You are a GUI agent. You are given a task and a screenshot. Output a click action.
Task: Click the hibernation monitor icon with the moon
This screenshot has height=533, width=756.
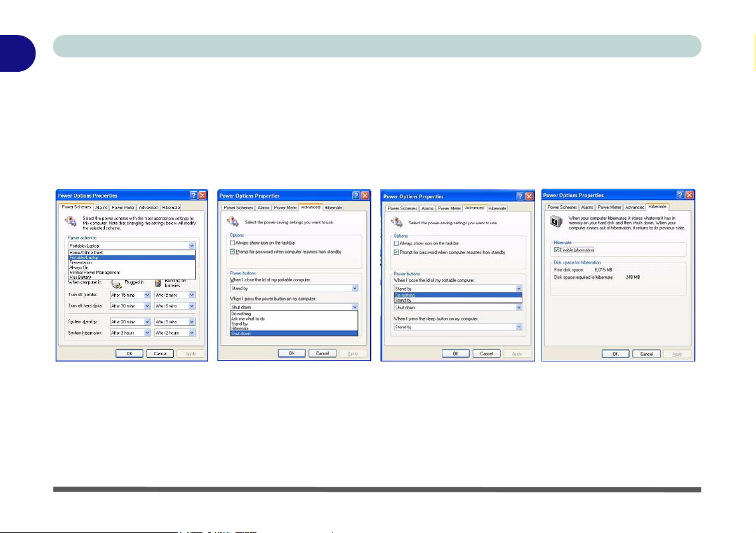coord(557,222)
